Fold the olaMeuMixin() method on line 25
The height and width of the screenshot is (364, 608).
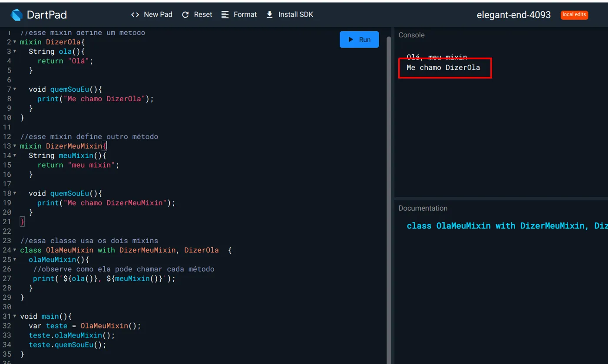[x=15, y=260]
